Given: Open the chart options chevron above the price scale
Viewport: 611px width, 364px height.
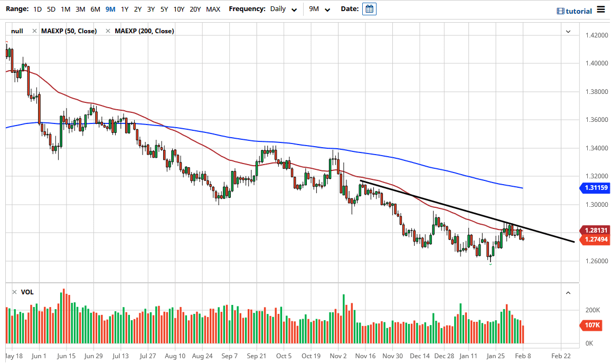Looking at the screenshot, I should tap(568, 31).
